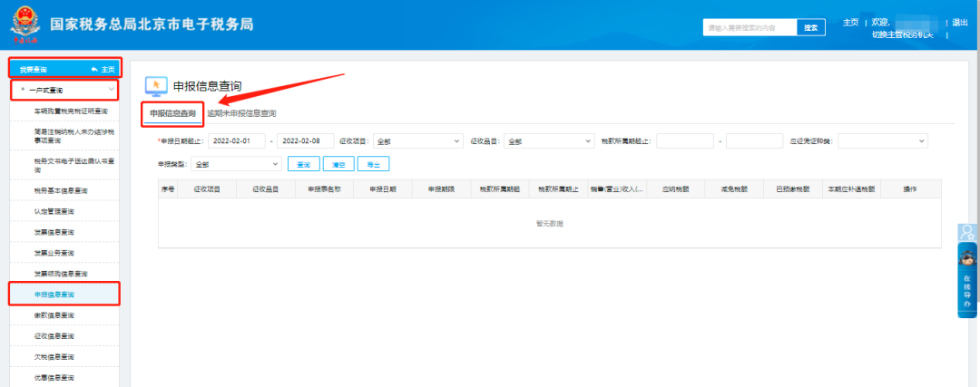Screen dimensions: 980x387
Task: Click the 应纳税额 column header
Action: [x=676, y=189]
